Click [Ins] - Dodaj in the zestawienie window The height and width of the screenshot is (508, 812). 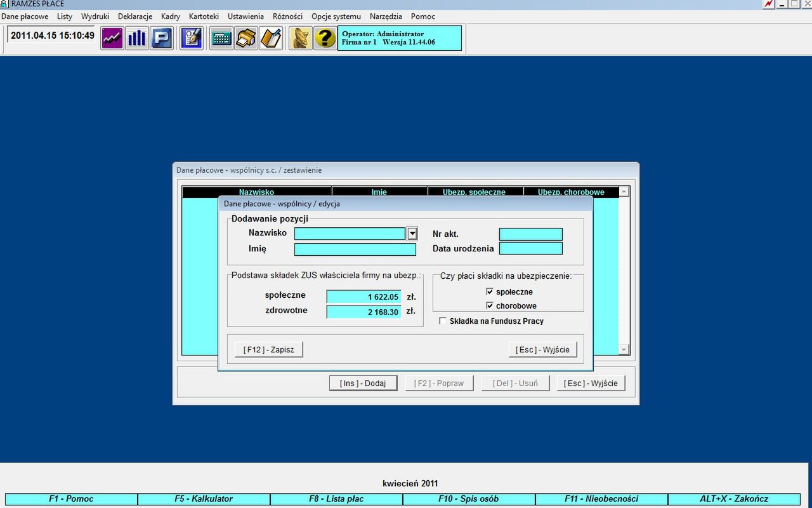pyautogui.click(x=363, y=383)
